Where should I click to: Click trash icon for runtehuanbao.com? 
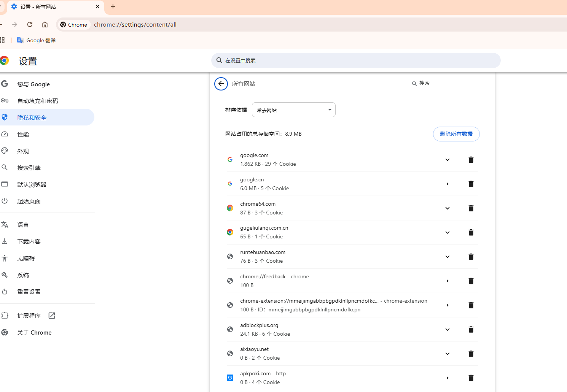tap(471, 257)
